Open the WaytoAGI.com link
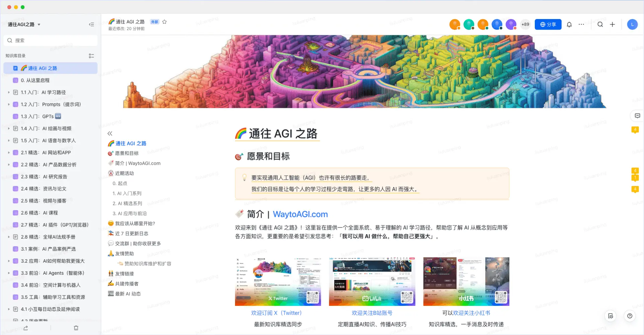Image resolution: width=644 pixels, height=335 pixels. pyautogui.click(x=300, y=214)
